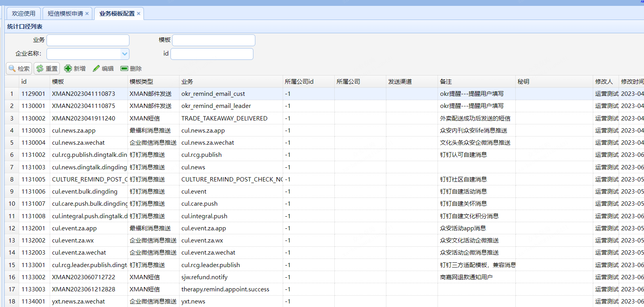Click XMAN邮件发送 type cell in row 1
Image resolution: width=644 pixels, height=307 pixels.
click(153, 93)
